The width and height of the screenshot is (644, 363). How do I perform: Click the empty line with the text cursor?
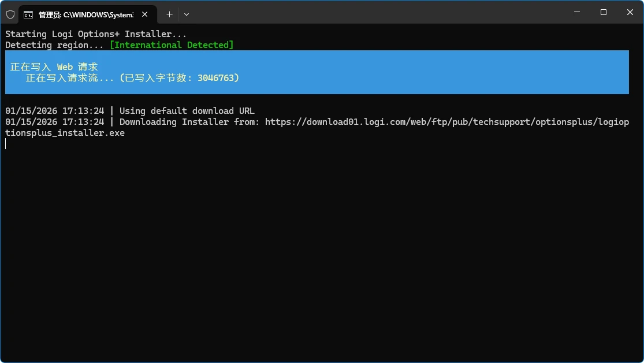(6, 144)
